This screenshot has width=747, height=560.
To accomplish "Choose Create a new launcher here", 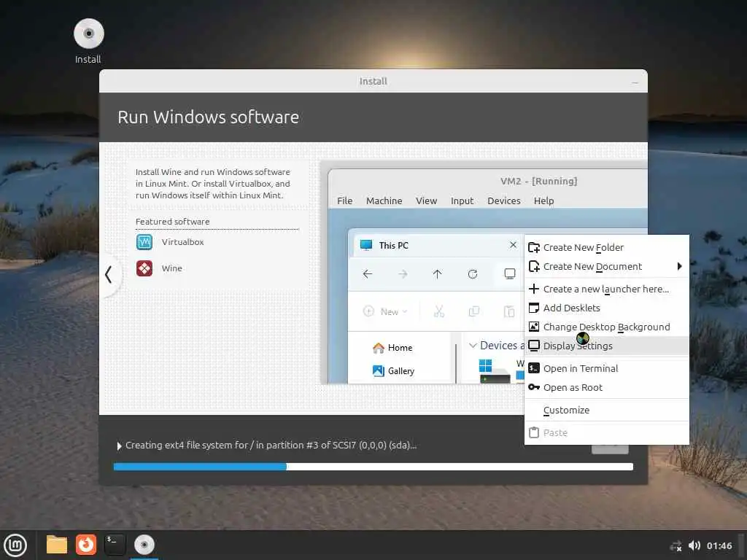I will coord(606,289).
